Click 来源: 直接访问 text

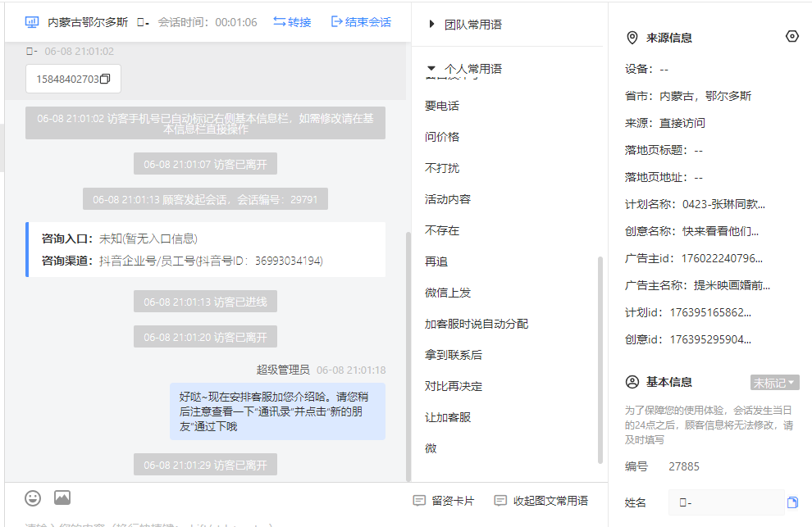click(x=665, y=123)
